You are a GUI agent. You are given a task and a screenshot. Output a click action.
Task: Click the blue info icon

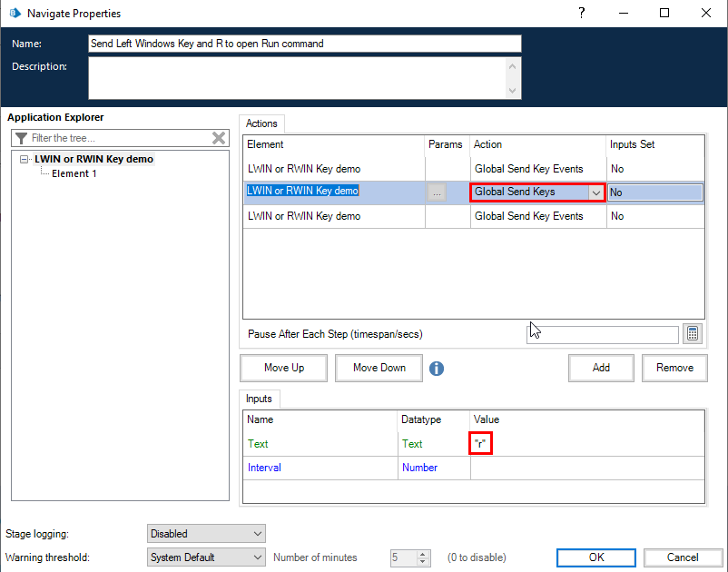click(437, 369)
